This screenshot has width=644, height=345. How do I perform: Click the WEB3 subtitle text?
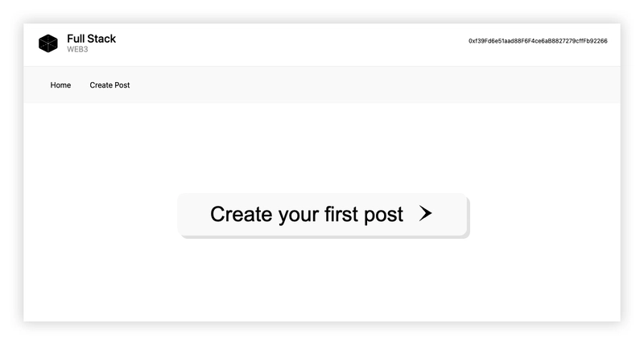pos(77,49)
